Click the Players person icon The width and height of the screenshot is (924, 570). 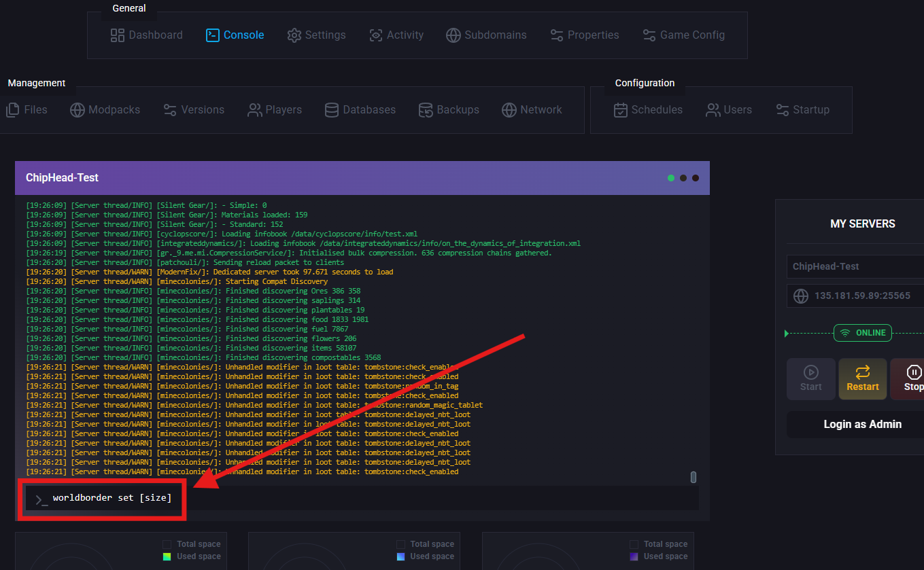(x=255, y=110)
